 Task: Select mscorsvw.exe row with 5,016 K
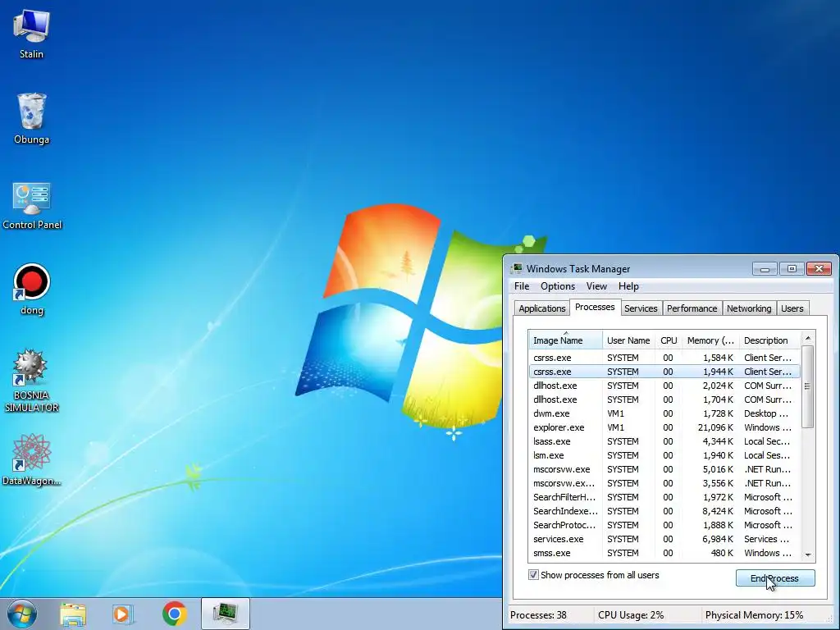(664, 468)
